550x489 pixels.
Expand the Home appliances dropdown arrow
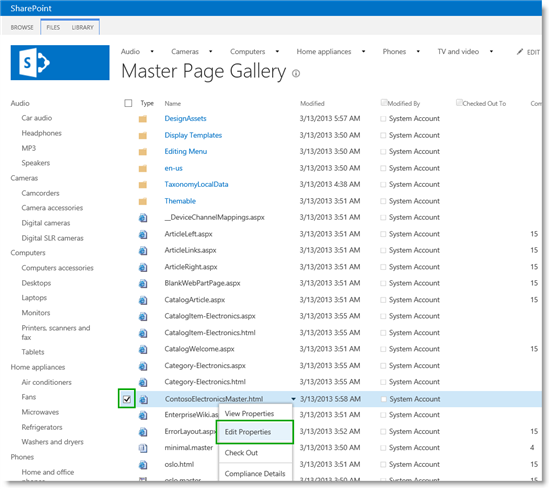(x=363, y=52)
